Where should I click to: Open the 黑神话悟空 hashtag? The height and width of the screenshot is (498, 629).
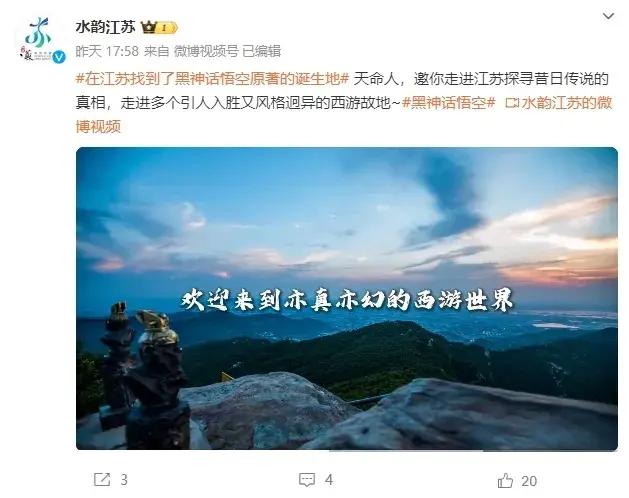coord(448,103)
